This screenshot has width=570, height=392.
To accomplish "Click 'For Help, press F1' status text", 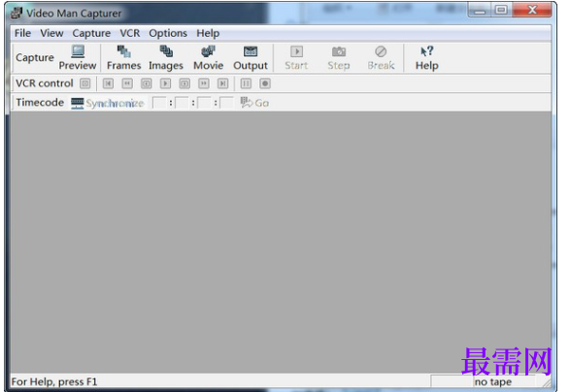I will (x=54, y=382).
